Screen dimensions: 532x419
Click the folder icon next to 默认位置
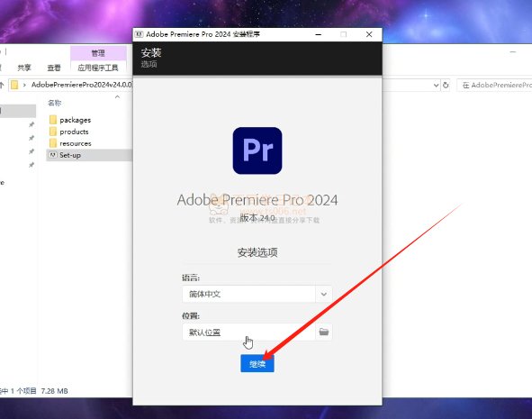[x=324, y=332]
